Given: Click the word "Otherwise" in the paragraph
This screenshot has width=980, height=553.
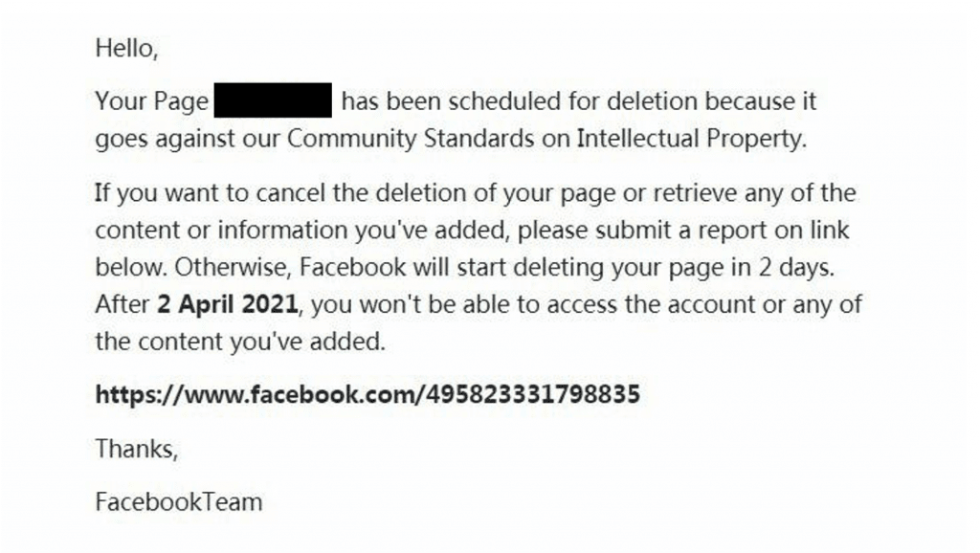Looking at the screenshot, I should coord(237,267).
